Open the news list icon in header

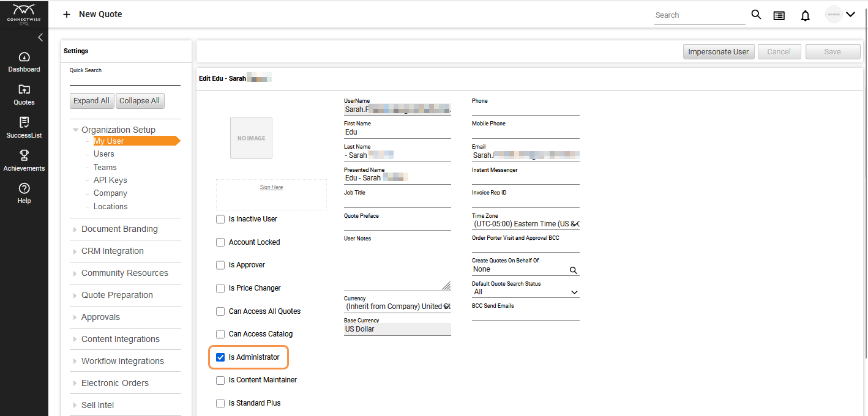tap(779, 15)
